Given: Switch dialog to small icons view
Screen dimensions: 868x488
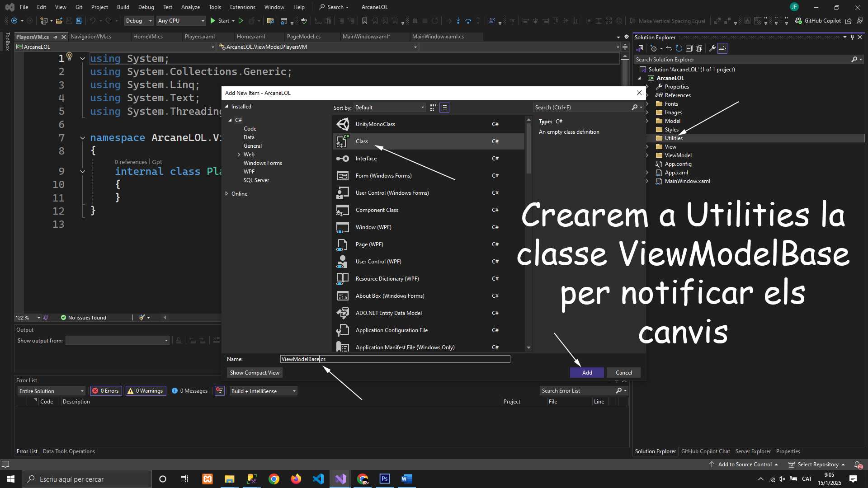Looking at the screenshot, I should (433, 108).
